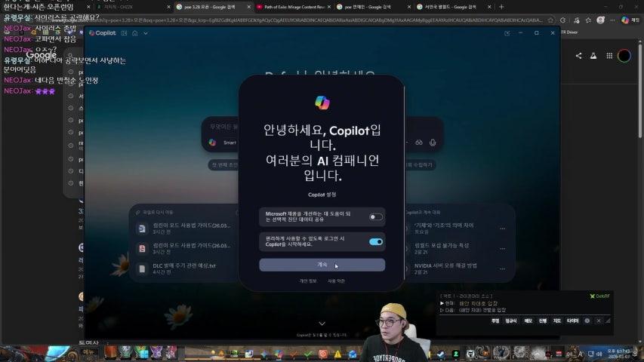
Task: Click the microphone icon in the Copilot prompt box
Action: (x=433, y=143)
